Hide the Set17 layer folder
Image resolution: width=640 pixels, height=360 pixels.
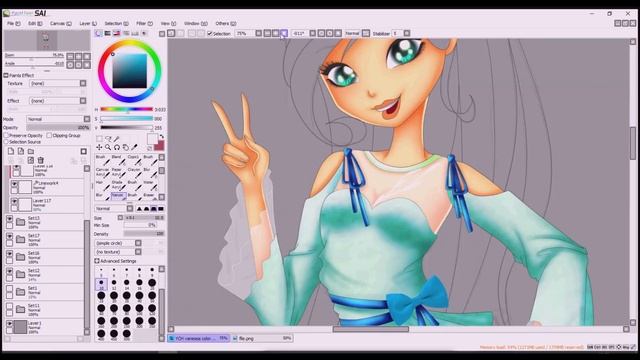click(9, 236)
